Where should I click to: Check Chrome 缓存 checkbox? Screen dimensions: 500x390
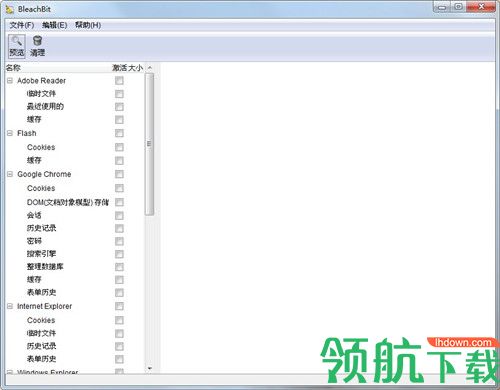pyautogui.click(x=119, y=280)
